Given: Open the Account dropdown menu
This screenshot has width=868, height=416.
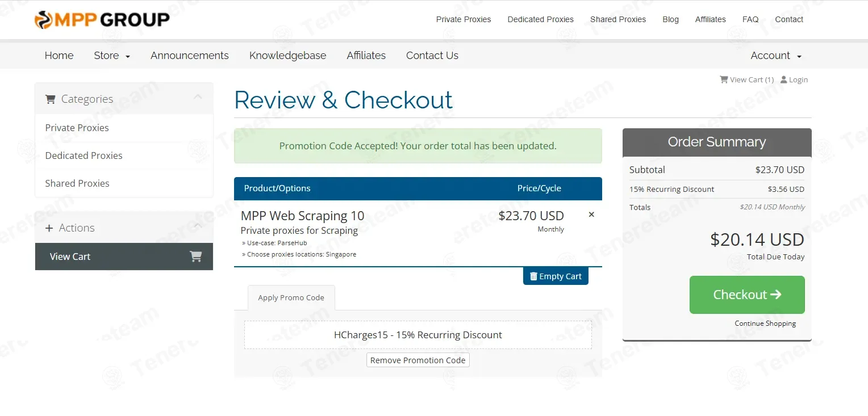Looking at the screenshot, I should pos(776,56).
